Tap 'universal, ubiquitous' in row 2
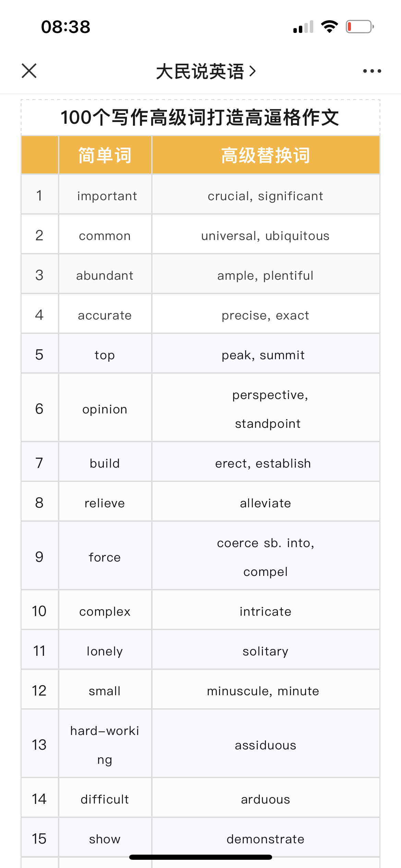 265,236
